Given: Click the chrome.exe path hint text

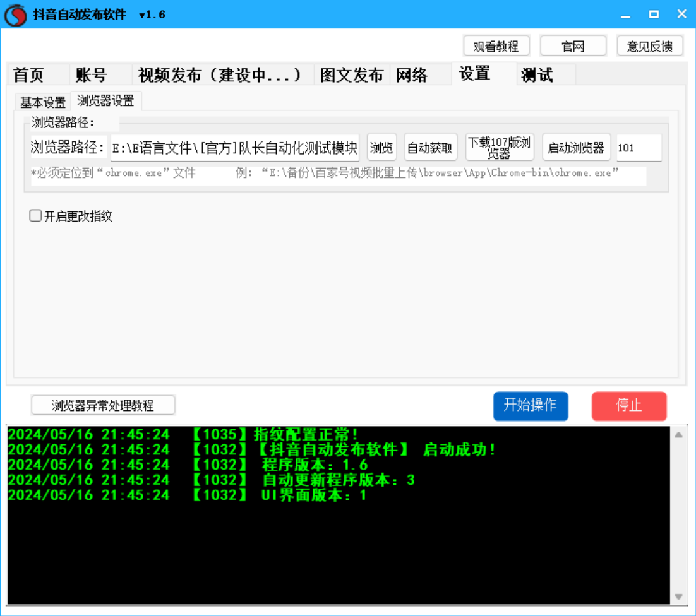Looking at the screenshot, I should coord(325,173).
